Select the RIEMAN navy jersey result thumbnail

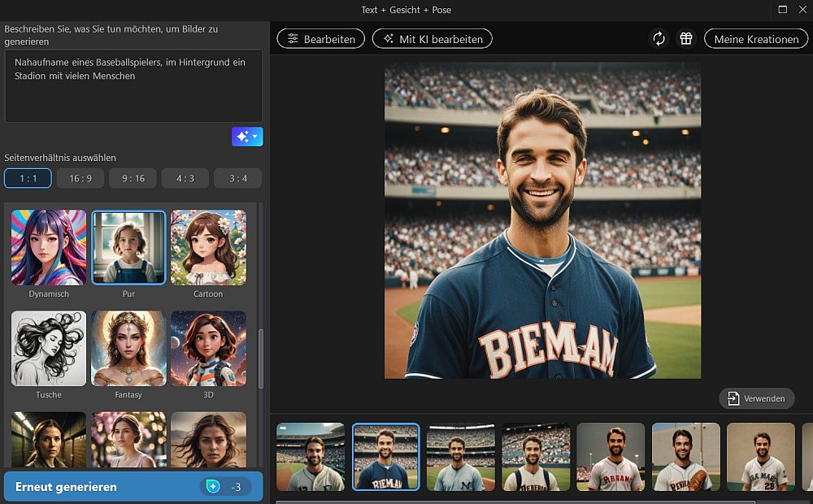pos(385,457)
